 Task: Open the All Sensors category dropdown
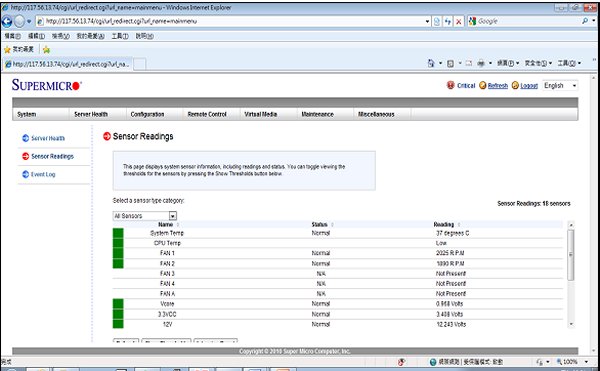click(145, 216)
